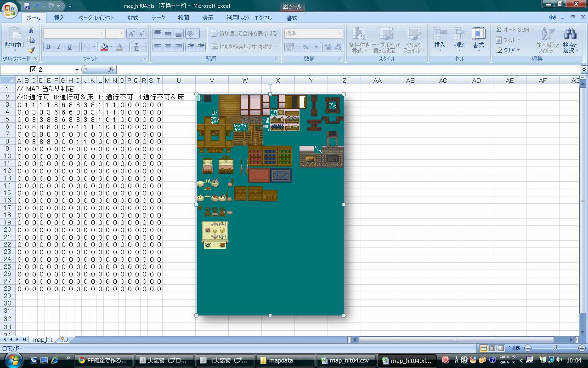588x368 pixels.
Task: Toggle bottom vertical alignment
Action: (179, 34)
